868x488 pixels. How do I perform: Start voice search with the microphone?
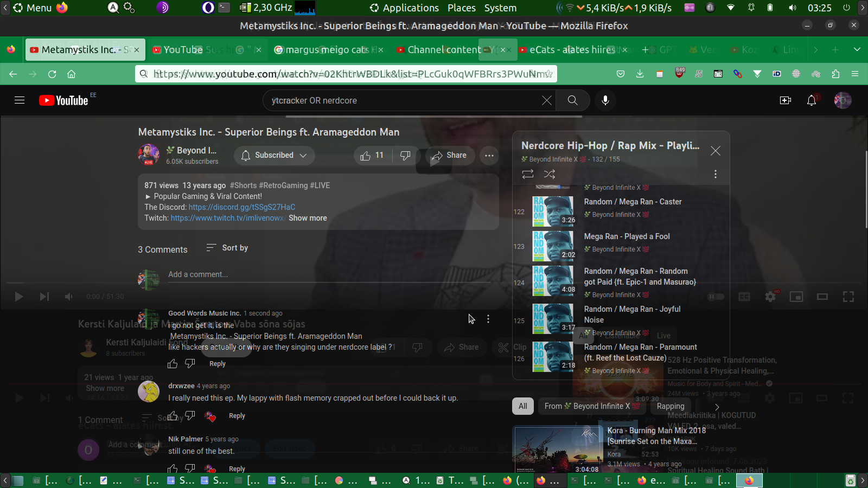click(605, 100)
